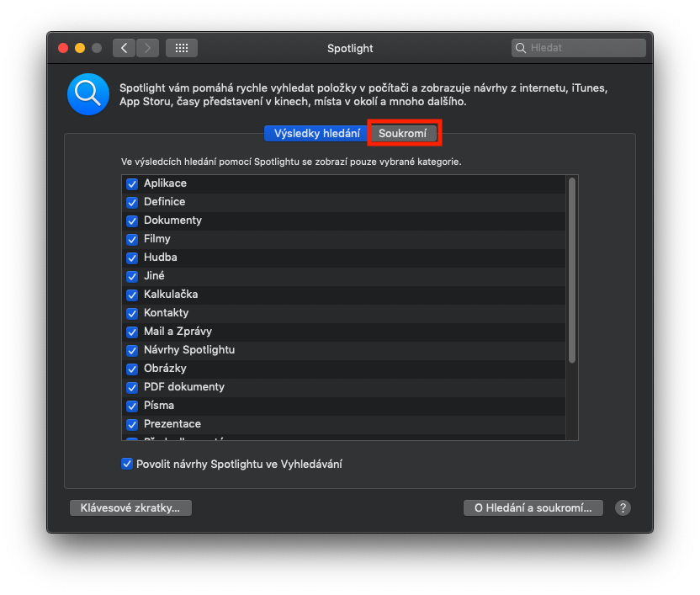Image resolution: width=700 pixels, height=595 pixels.
Task: Click the Spotlight window title
Action: (350, 48)
